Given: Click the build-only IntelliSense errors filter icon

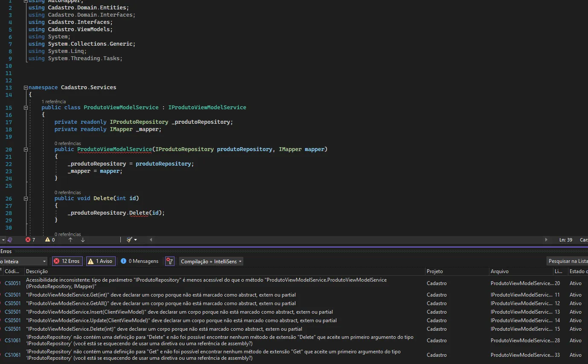Looking at the screenshot, I should 170,261.
